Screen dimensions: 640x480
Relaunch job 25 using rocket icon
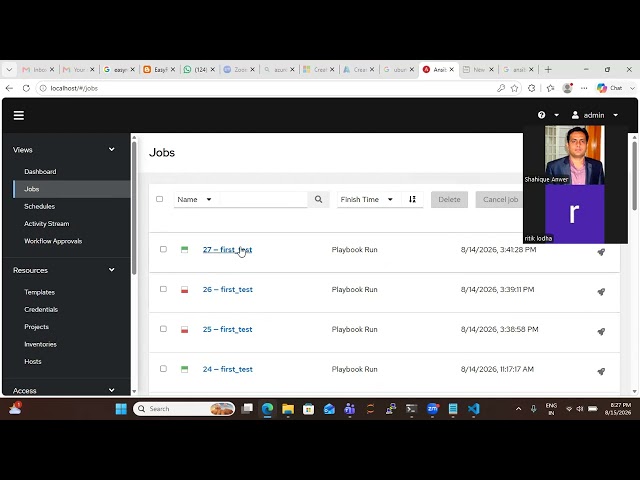[x=601, y=331]
